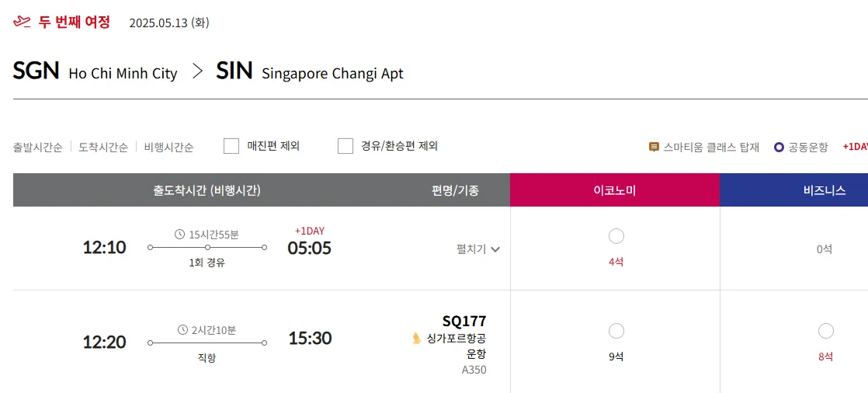Check the 경유/환승편 제외 box
The width and height of the screenshot is (868, 393).
[345, 146]
